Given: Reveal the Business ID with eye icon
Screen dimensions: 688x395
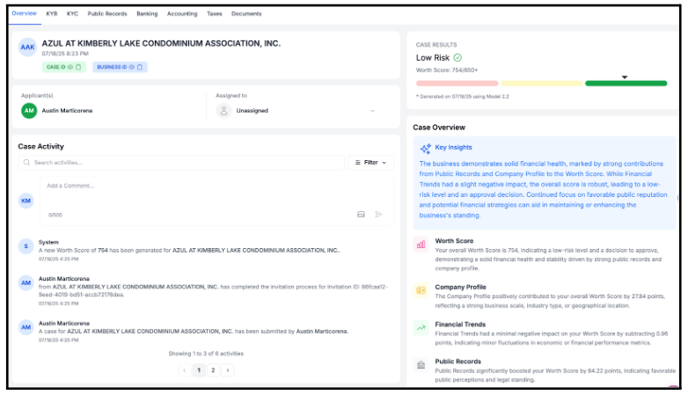Looking at the screenshot, I should 132,67.
